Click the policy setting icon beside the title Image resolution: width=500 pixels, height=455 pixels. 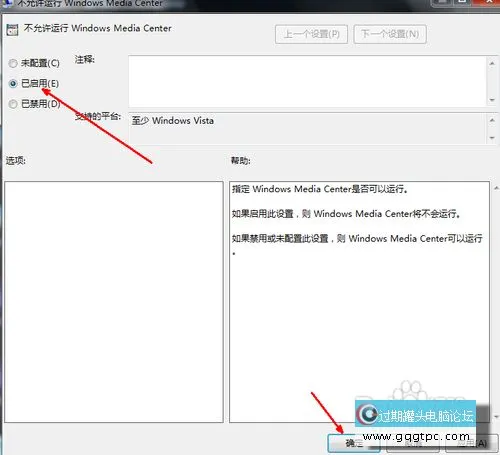coord(12,30)
